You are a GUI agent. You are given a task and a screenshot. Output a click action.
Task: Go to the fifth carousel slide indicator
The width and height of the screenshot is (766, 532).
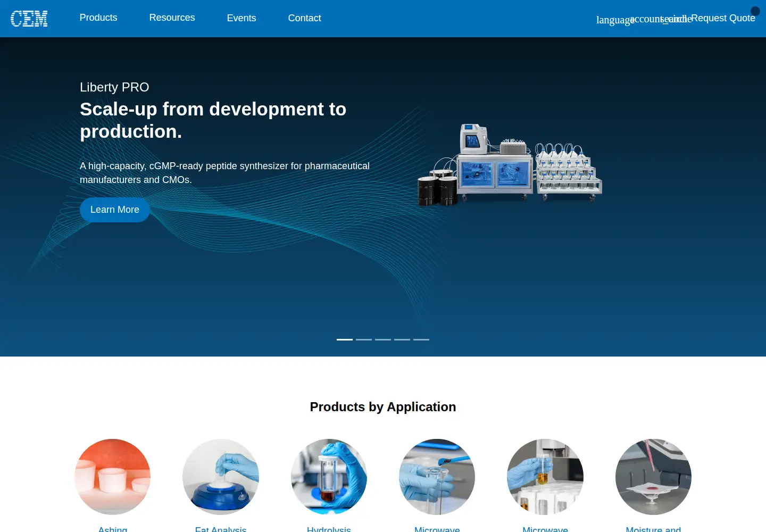click(x=421, y=339)
